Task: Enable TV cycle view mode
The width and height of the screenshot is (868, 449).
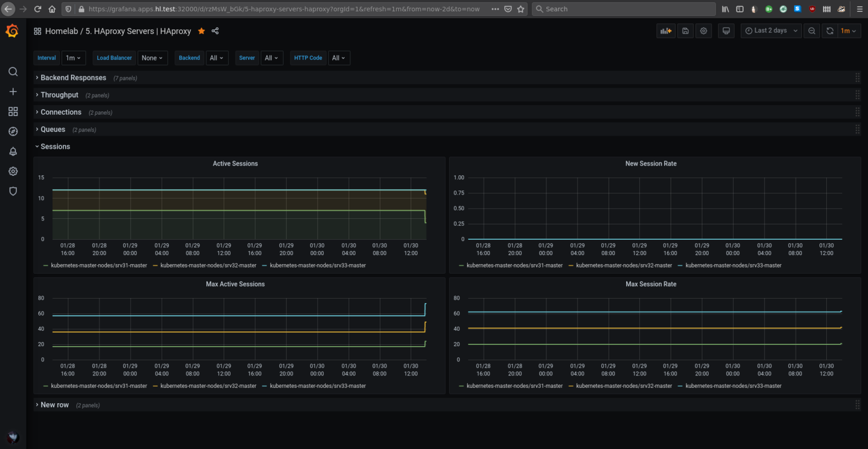Action: (x=726, y=31)
